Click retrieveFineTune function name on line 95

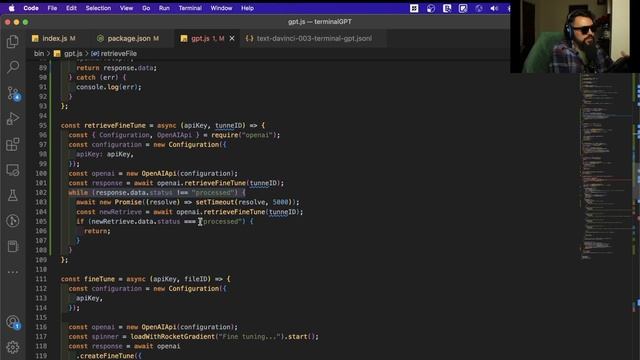[115, 125]
